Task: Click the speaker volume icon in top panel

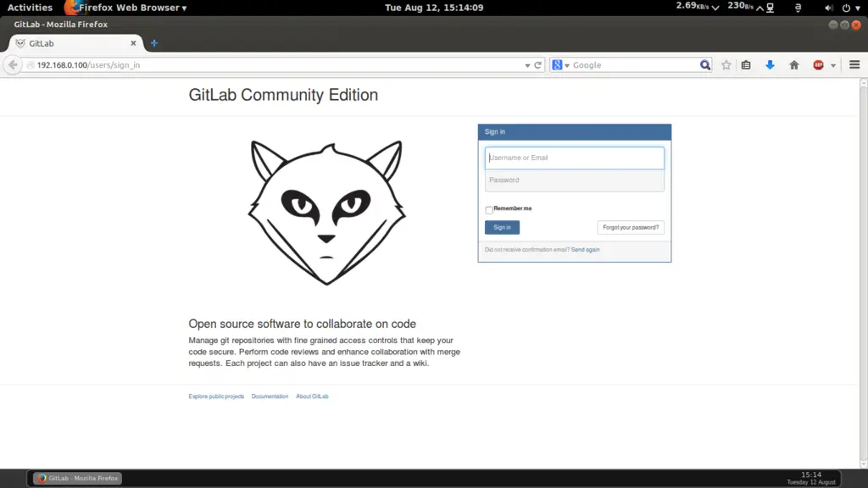Action: (829, 8)
